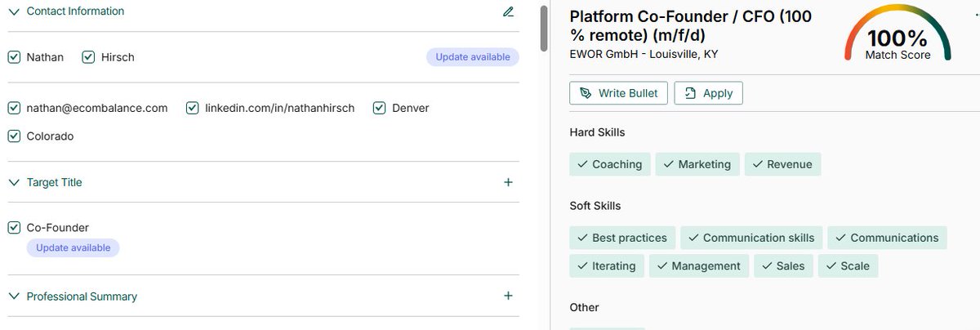Select the Iterating soft skill chip

[x=607, y=265]
